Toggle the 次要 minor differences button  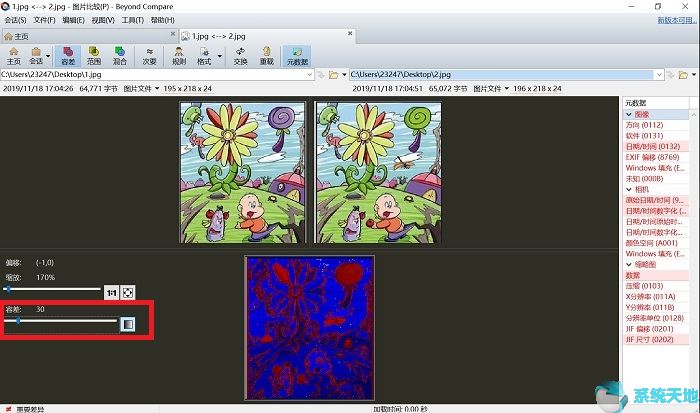pos(149,56)
